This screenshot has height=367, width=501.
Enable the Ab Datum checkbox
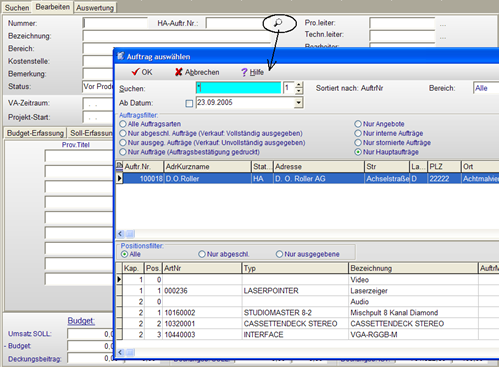189,103
